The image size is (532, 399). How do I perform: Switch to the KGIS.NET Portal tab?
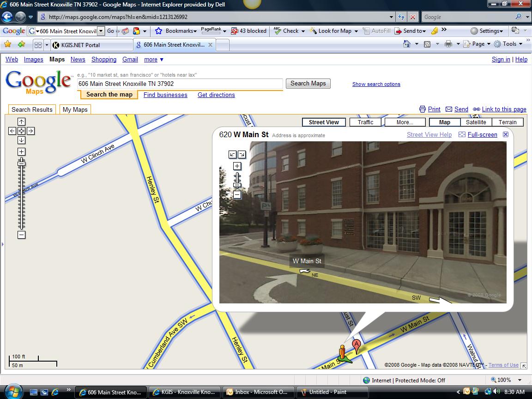(x=91, y=45)
